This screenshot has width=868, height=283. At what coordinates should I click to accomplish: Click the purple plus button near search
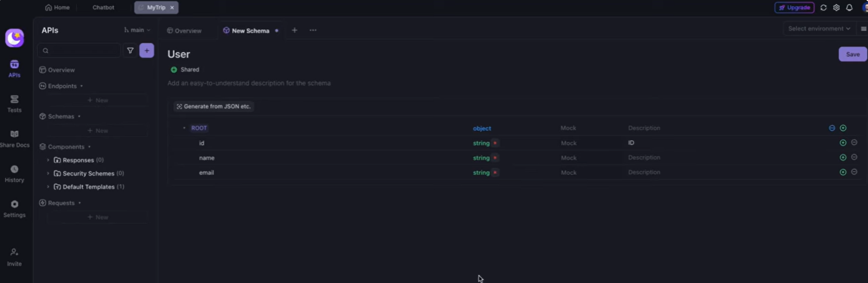pyautogui.click(x=147, y=51)
